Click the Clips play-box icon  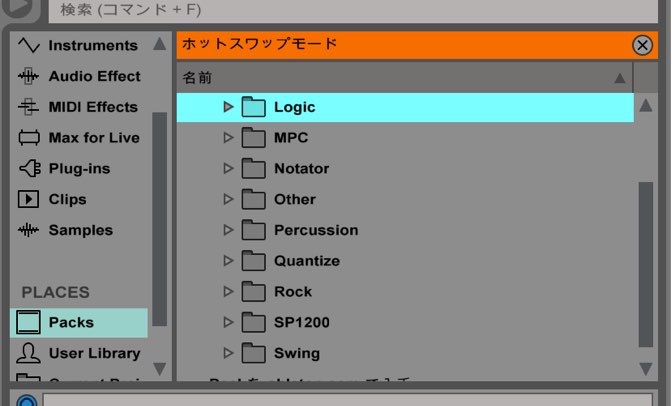coord(28,199)
